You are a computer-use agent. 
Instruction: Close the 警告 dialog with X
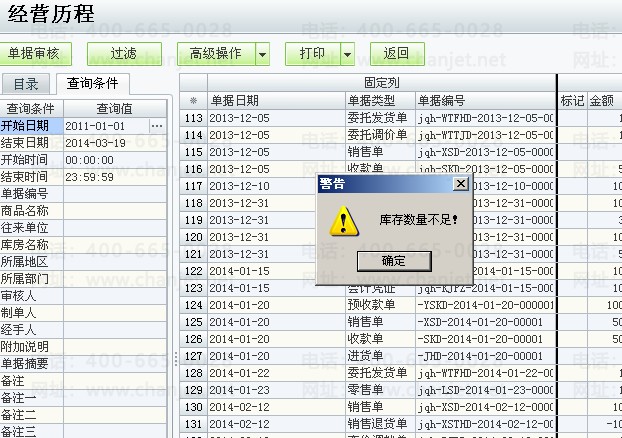[460, 184]
